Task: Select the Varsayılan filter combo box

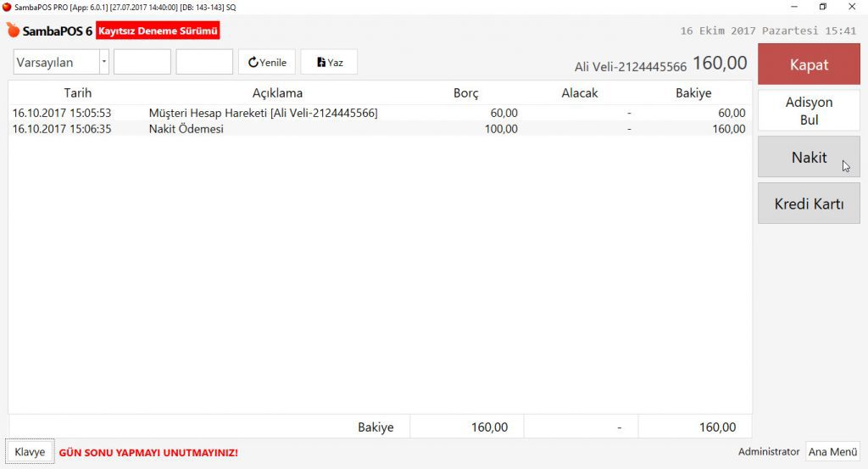Action: pos(56,62)
